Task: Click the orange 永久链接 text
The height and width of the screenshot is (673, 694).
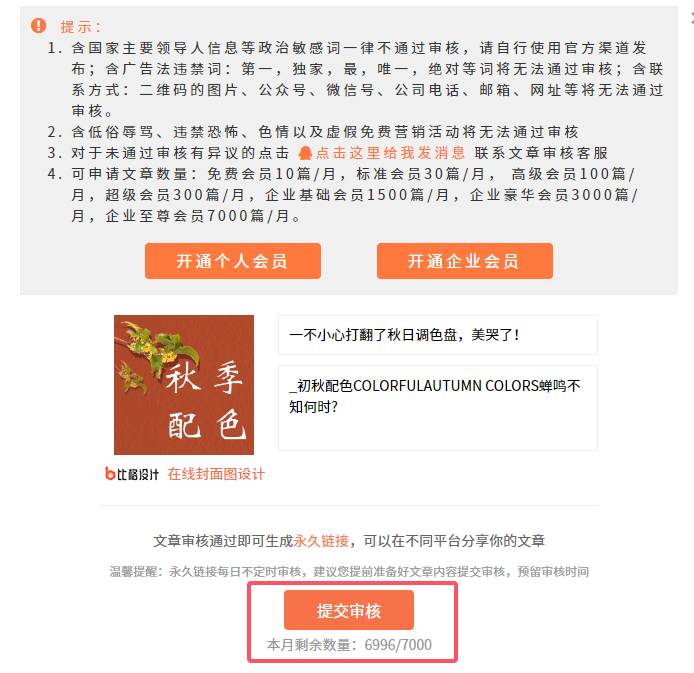Action: pos(321,541)
